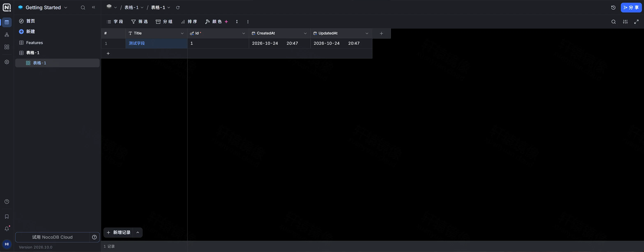Search records with toolbar magnifier icon
The image size is (644, 252).
614,22
